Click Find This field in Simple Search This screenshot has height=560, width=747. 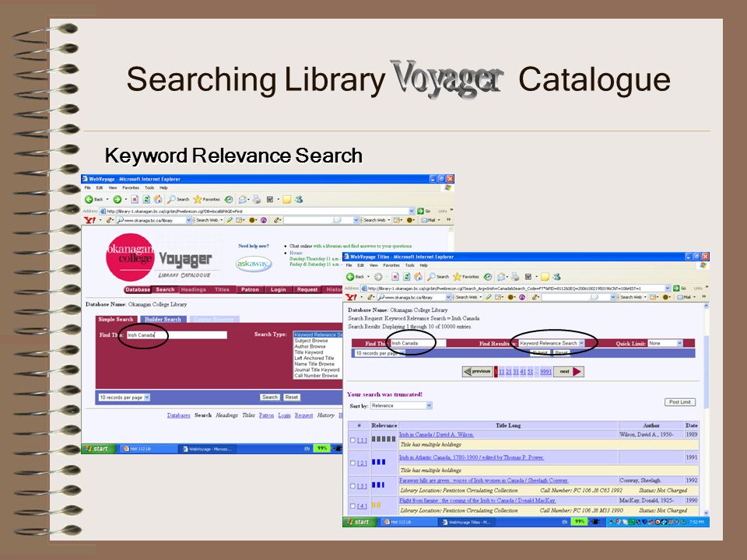[177, 334]
